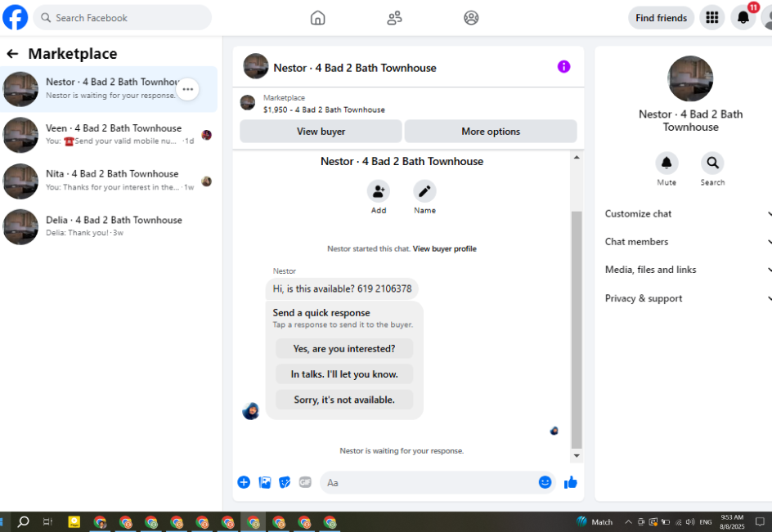The height and width of the screenshot is (532, 772).
Task: Open the Windows notification center icon
Action: [x=760, y=522]
